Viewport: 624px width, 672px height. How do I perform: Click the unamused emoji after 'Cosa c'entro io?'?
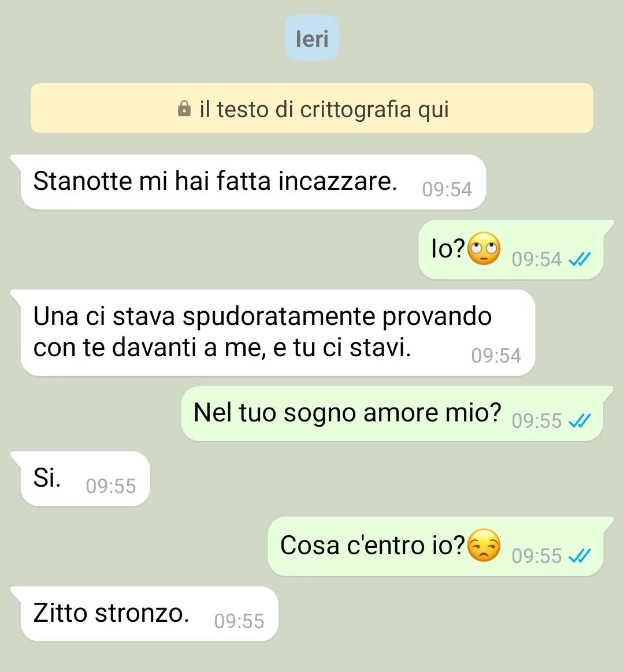(484, 545)
